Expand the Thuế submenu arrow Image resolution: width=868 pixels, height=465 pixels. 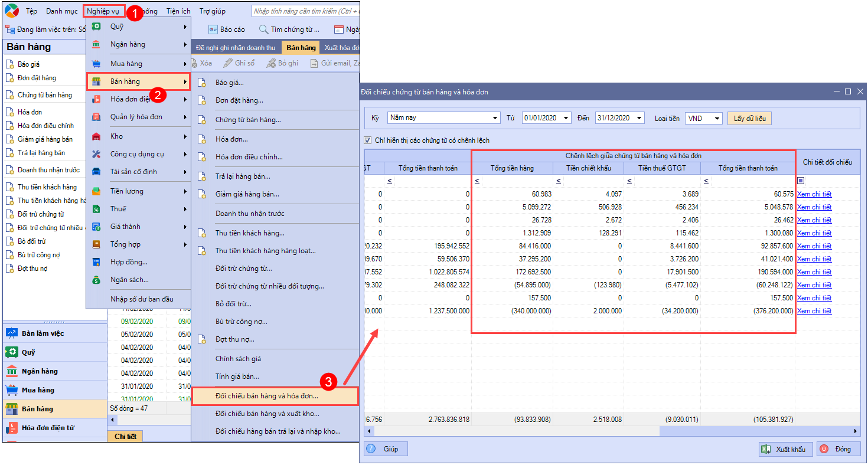click(185, 209)
